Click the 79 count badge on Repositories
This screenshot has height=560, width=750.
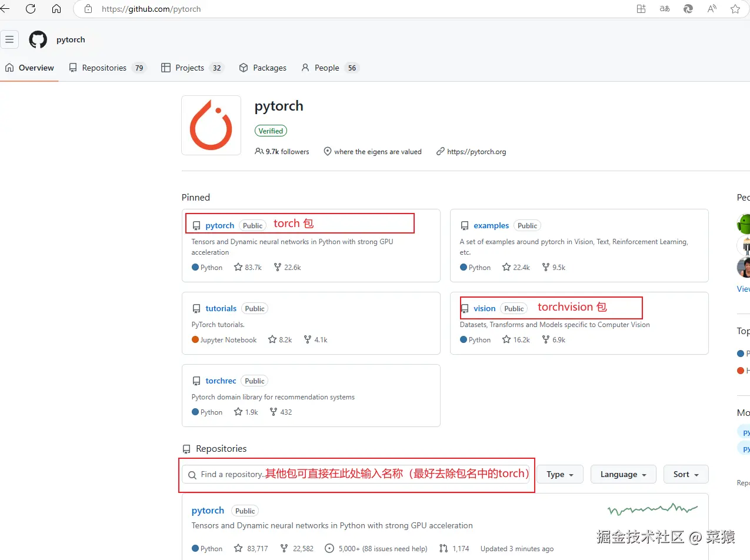tap(139, 68)
